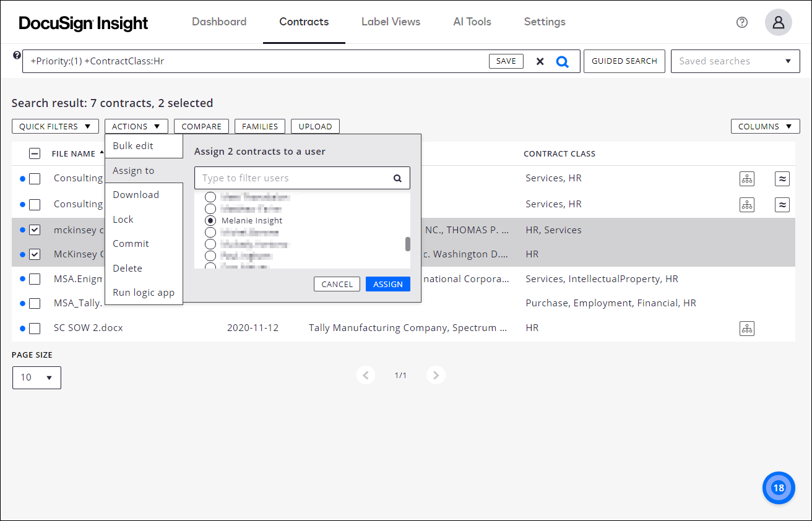812x521 pixels.
Task: Expand the Quick Filters dropdown
Action: tap(55, 126)
